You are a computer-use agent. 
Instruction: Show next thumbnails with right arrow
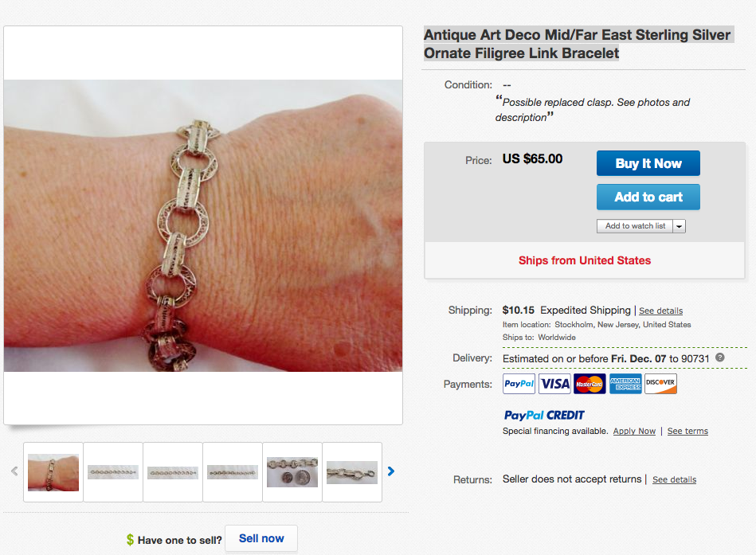point(391,471)
